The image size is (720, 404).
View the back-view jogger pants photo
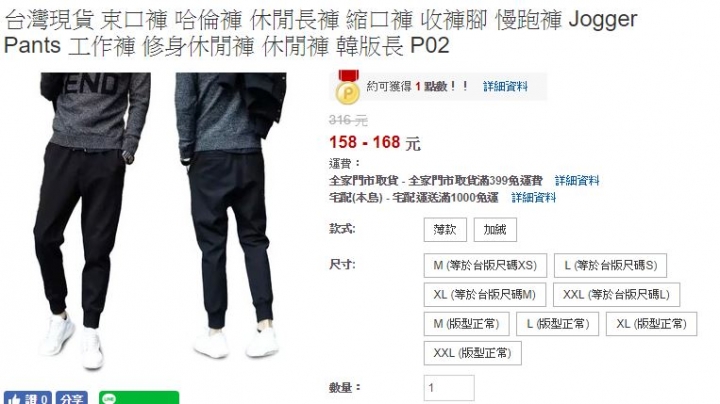(231, 216)
